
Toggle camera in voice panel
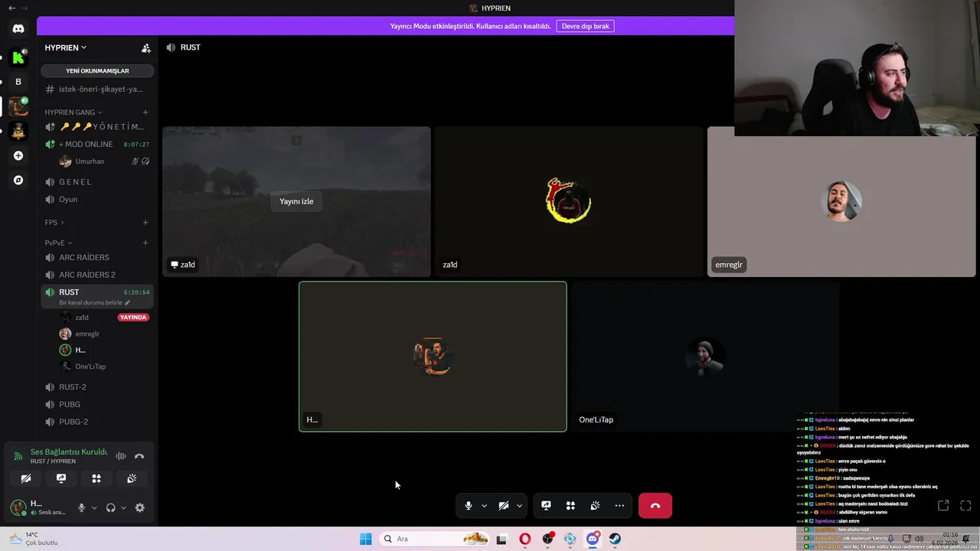26,478
